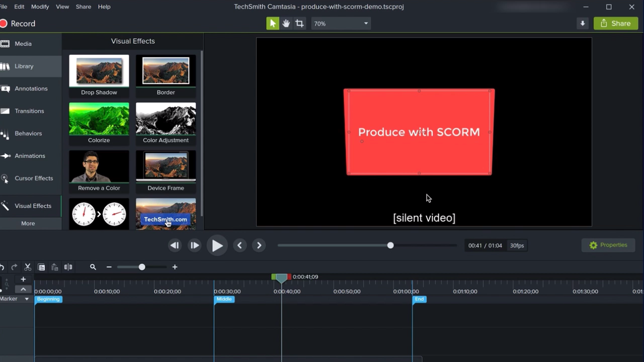Collapse the marker track chevron

pyautogui.click(x=23, y=289)
